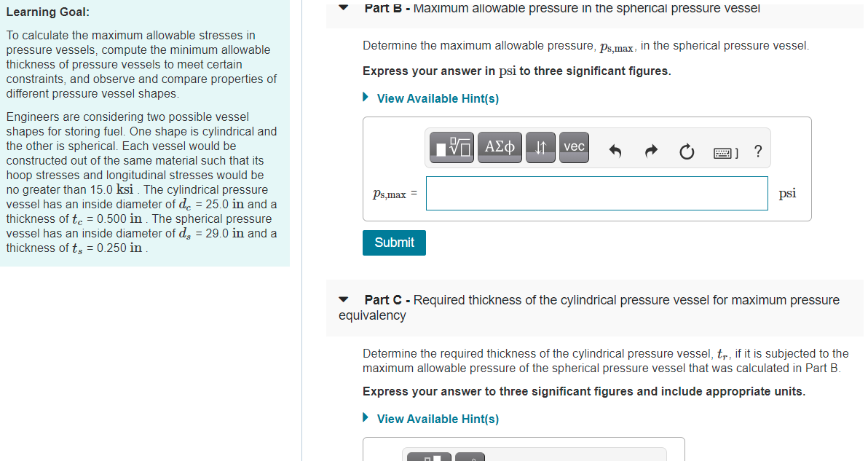
Task: Expand View Available Hints for Part B
Action: pos(438,98)
